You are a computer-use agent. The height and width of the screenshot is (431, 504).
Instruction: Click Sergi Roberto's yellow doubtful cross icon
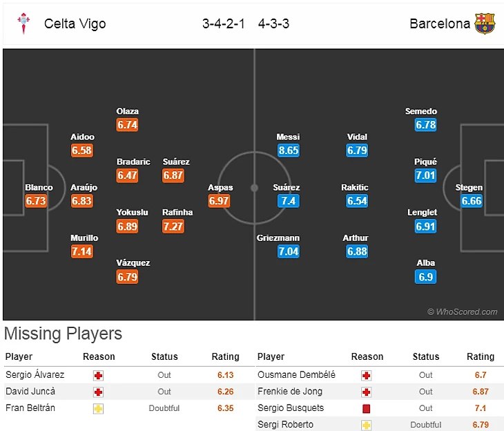367,425
